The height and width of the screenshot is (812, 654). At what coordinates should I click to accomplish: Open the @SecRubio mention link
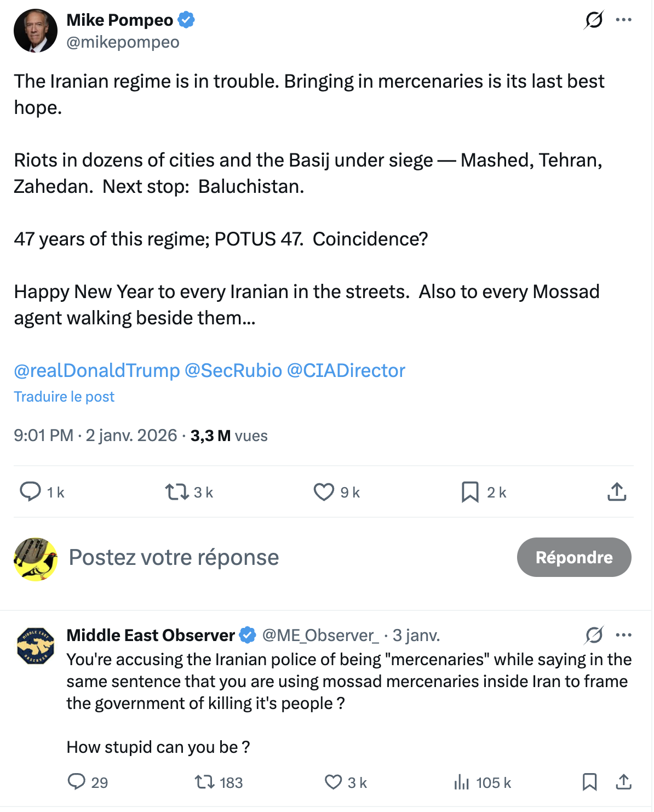(x=233, y=370)
